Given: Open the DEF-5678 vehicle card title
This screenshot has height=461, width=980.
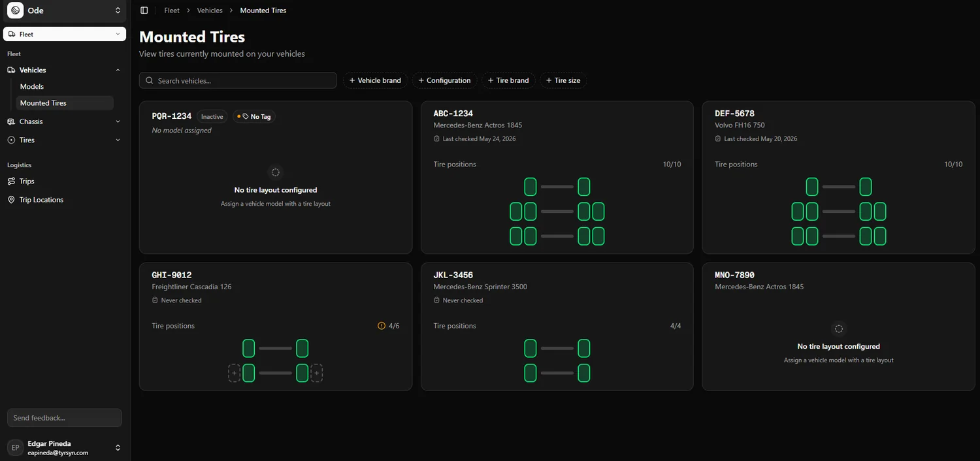Looking at the screenshot, I should [x=735, y=114].
